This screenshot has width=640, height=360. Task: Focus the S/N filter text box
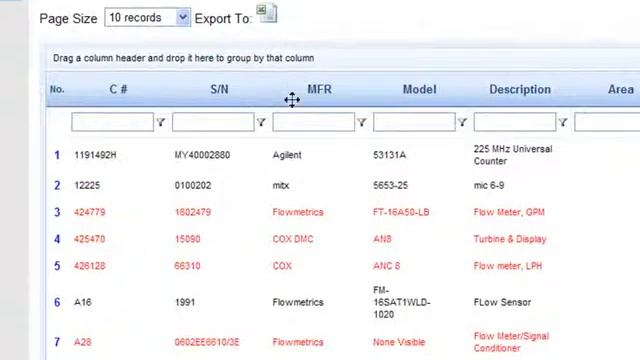213,122
